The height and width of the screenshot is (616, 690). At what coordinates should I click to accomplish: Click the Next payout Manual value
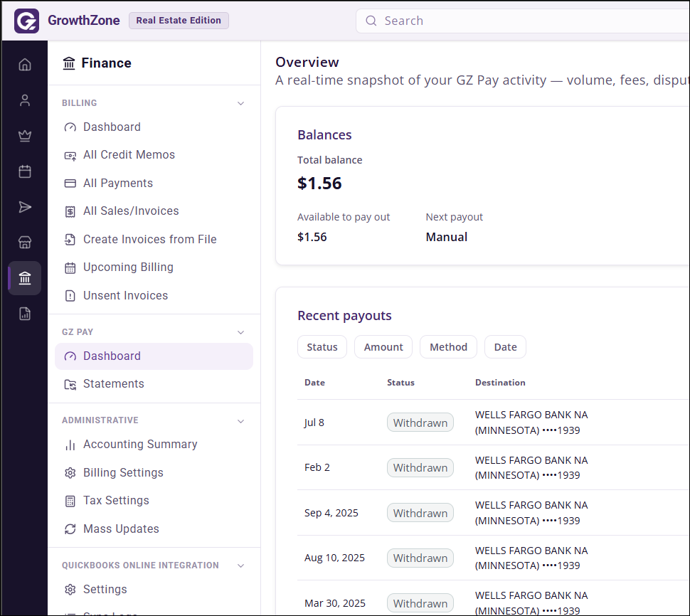[446, 237]
